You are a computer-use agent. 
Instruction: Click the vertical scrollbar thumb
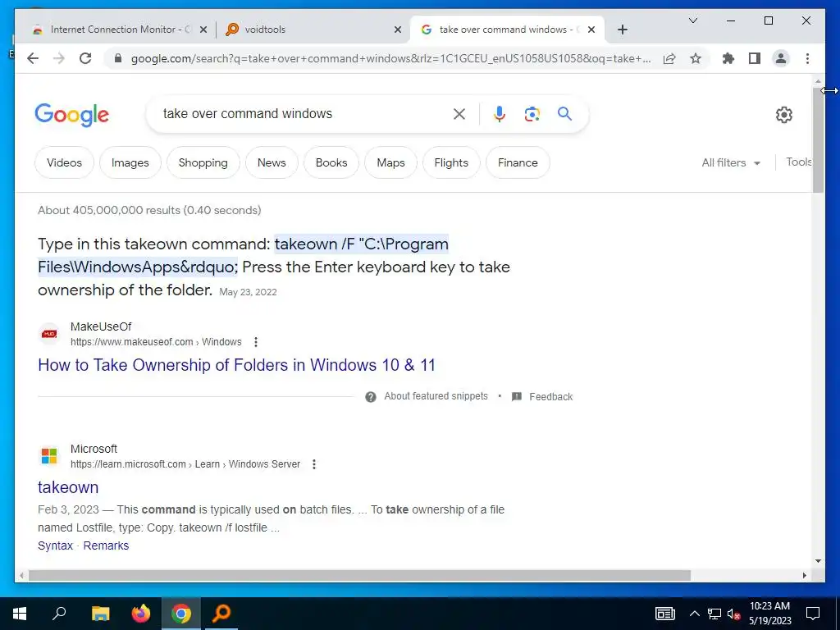click(x=818, y=139)
